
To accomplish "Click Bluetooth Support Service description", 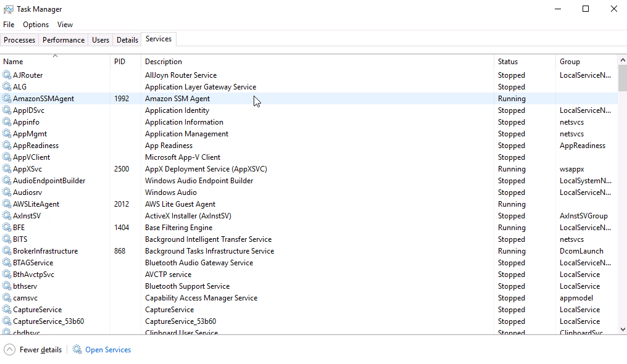I will point(187,286).
